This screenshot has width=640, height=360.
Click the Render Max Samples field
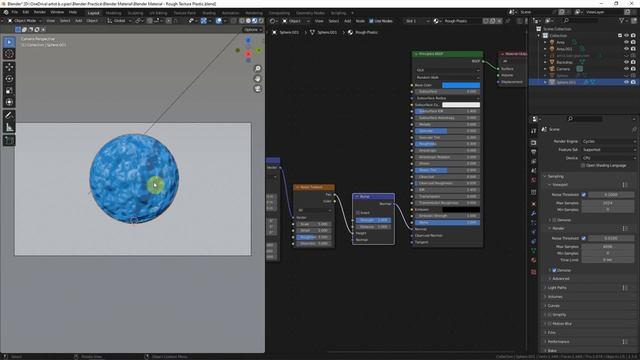pos(607,247)
